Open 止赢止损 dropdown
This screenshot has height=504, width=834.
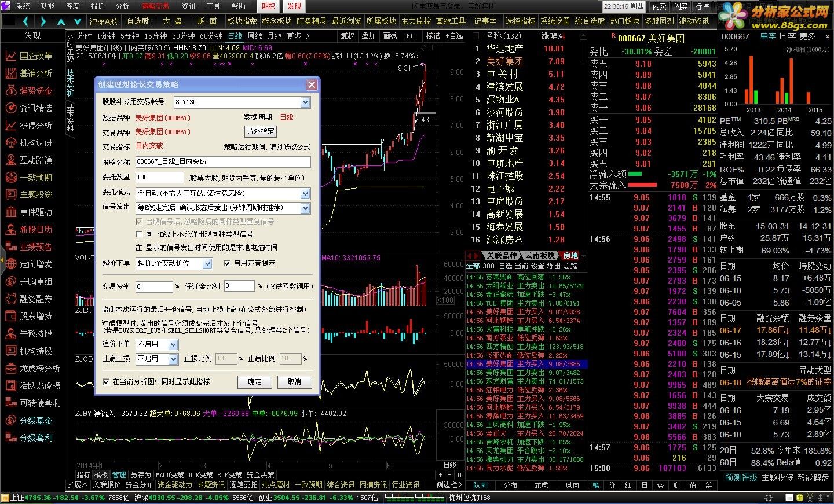pyautogui.click(x=173, y=359)
